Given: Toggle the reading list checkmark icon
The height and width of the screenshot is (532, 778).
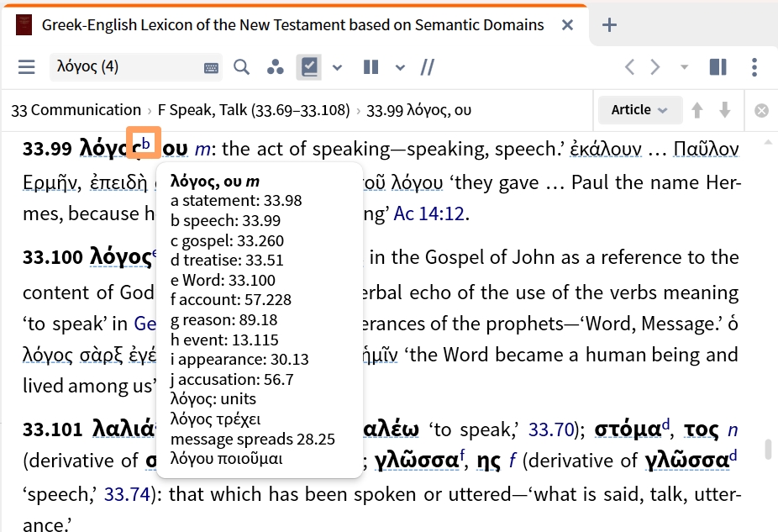Looking at the screenshot, I should pyautogui.click(x=309, y=67).
